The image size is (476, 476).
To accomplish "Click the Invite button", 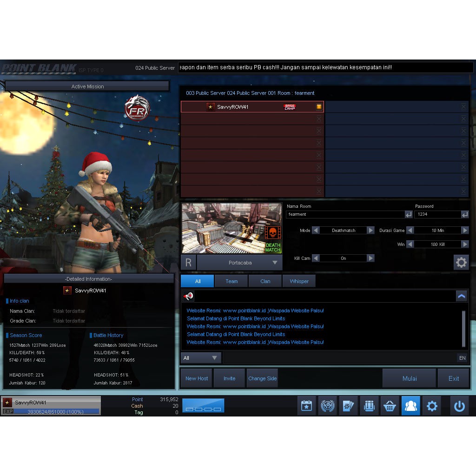I will point(229,378).
